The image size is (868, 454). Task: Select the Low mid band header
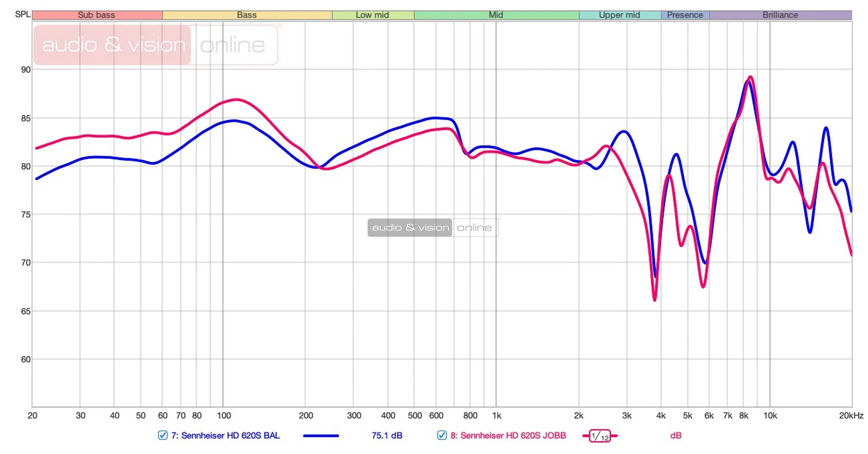click(372, 15)
